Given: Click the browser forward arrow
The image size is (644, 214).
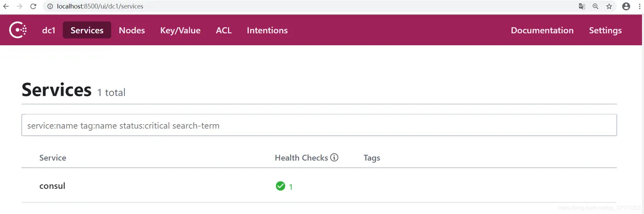Looking at the screenshot, I should (19, 6).
